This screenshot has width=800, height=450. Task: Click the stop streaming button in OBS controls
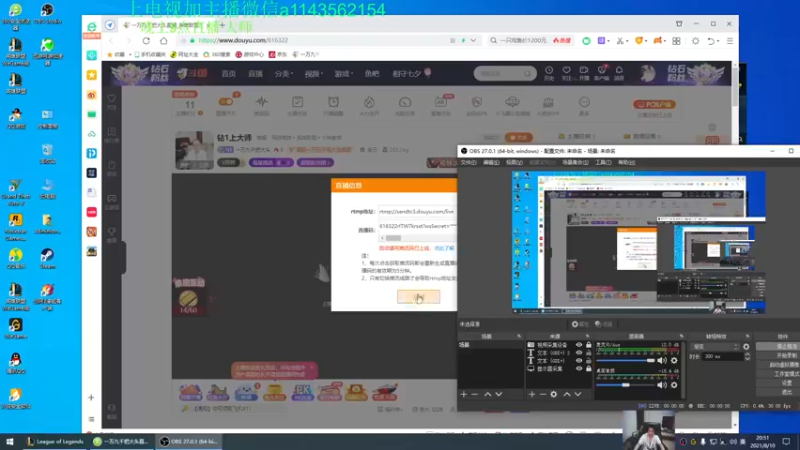[778, 346]
